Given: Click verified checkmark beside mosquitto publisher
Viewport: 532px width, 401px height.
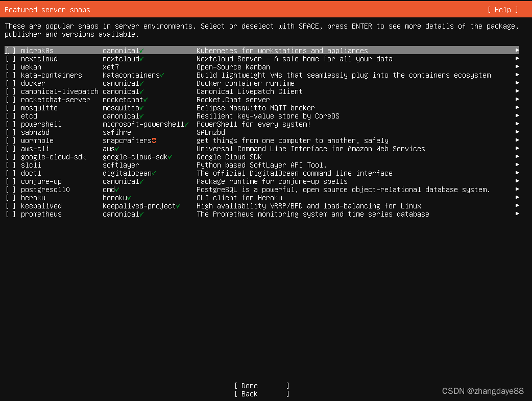Looking at the screenshot, I should pos(141,108).
